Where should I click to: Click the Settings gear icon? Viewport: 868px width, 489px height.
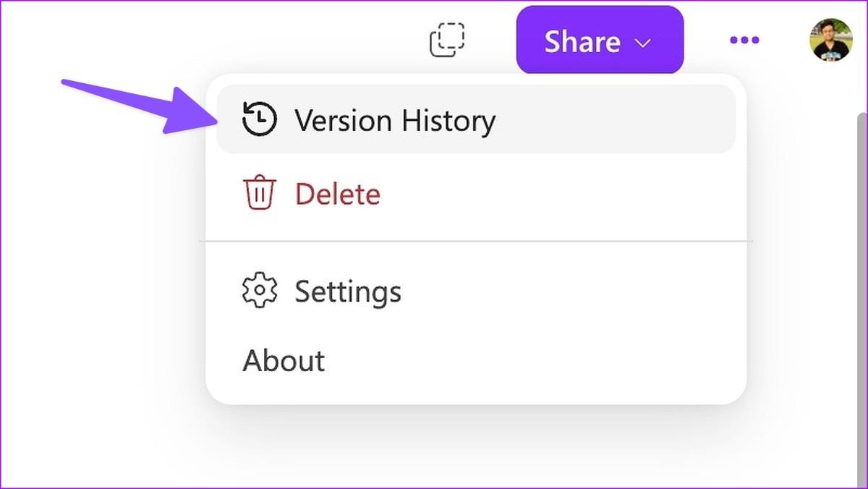tap(259, 291)
